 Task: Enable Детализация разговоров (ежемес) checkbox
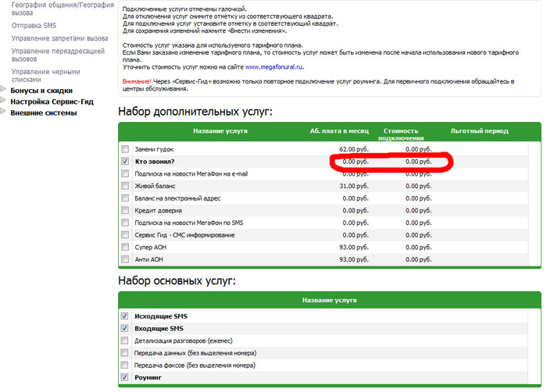click(125, 340)
